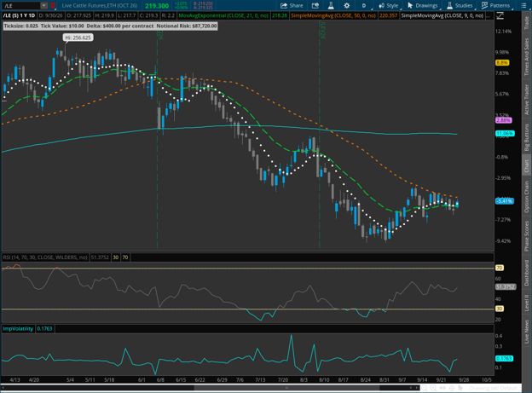
Task: Click the cyan 11.06% axis label
Action: [505, 134]
